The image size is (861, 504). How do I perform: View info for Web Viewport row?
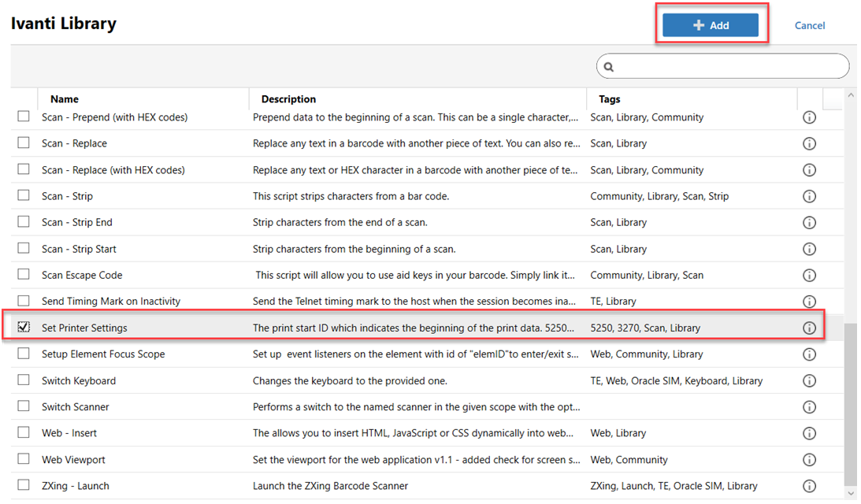click(809, 460)
